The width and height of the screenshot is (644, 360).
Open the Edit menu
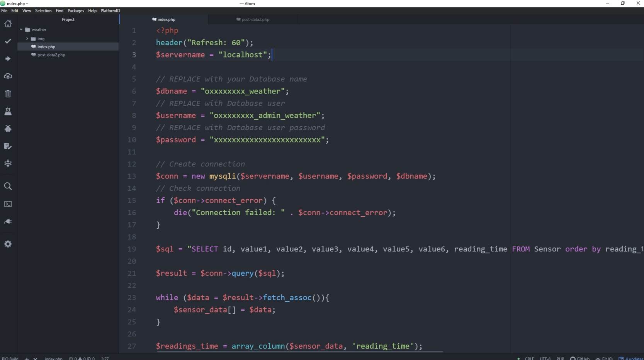(15, 11)
